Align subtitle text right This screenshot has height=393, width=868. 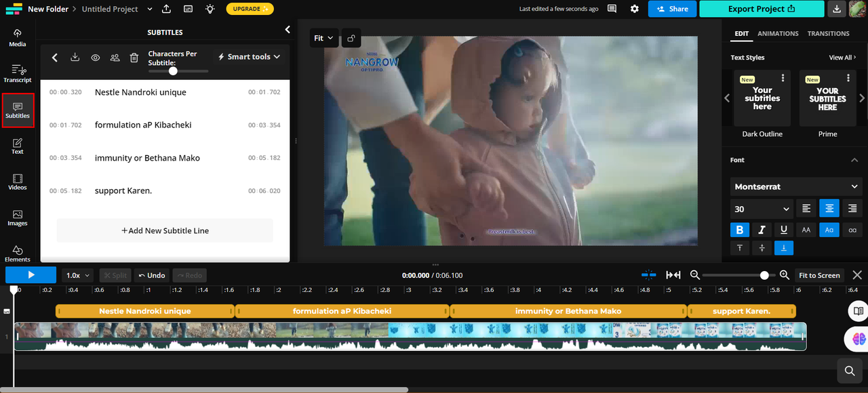852,209
